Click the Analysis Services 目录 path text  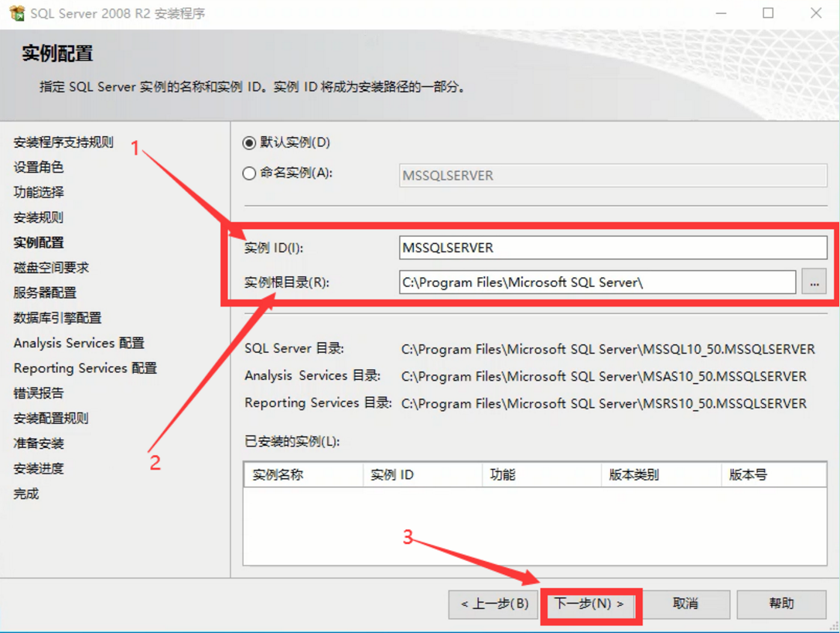pyautogui.click(x=604, y=376)
